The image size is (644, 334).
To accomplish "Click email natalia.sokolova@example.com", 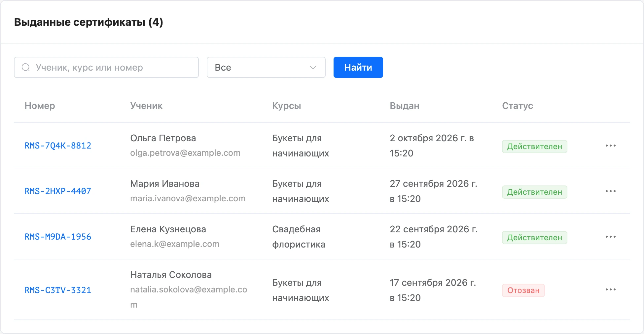I will [x=189, y=297].
